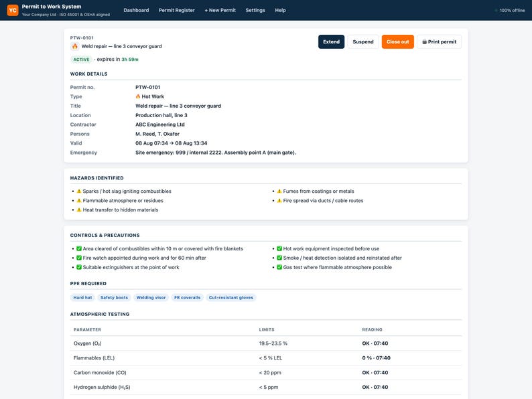Click the warning icon for Sparks / hot slag
This screenshot has width=532, height=399.
coord(79,191)
